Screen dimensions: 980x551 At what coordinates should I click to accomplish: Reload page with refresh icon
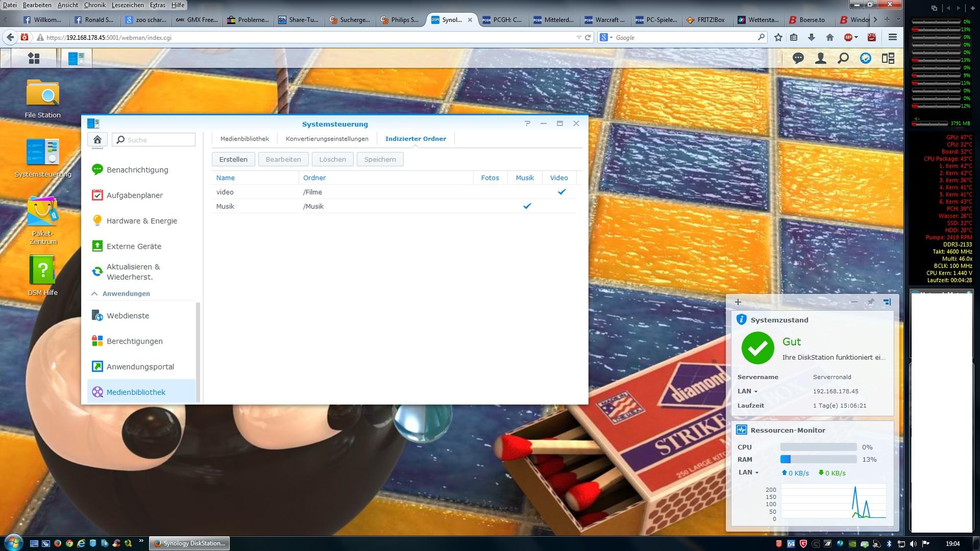click(588, 37)
